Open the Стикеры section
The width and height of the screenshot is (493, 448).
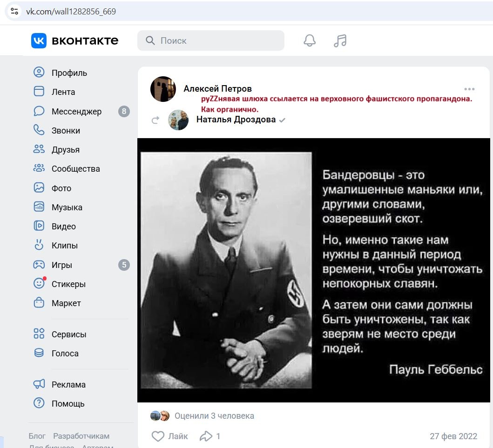coord(68,284)
